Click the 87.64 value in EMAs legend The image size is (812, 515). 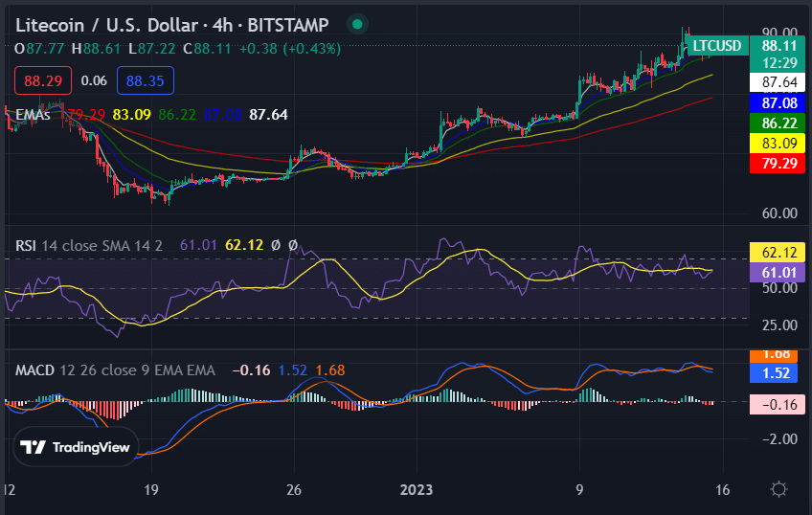coord(268,114)
